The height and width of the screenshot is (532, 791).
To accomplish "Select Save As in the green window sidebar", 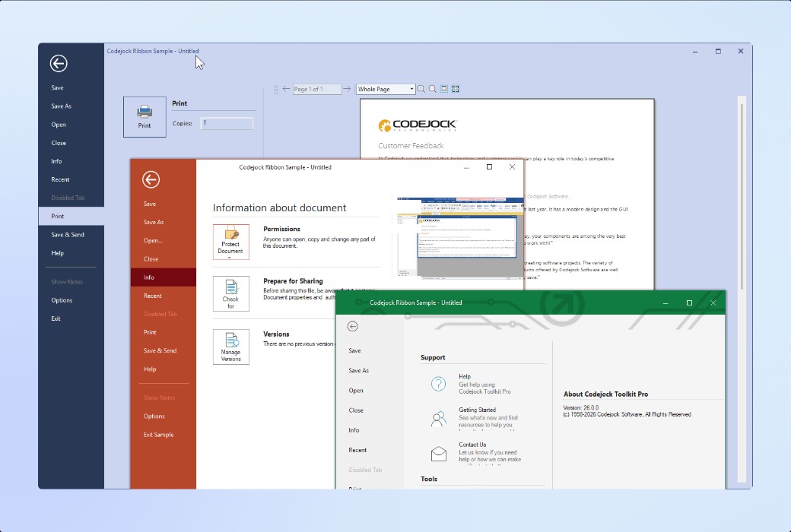I will (x=371, y=370).
